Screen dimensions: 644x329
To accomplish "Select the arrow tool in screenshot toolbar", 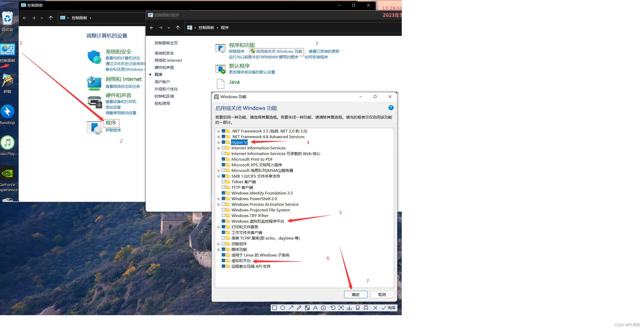I will (291, 308).
